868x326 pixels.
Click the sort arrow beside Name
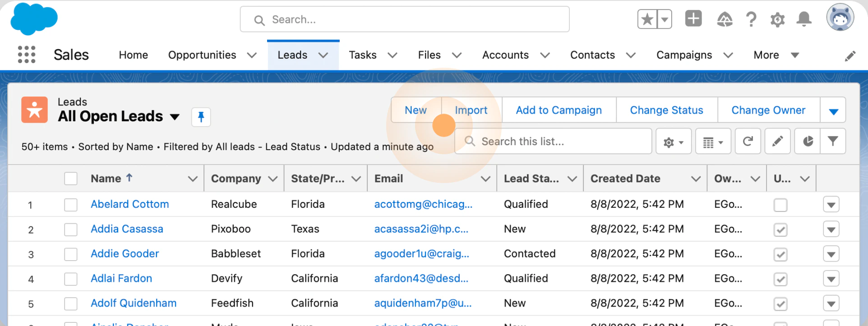tap(129, 178)
